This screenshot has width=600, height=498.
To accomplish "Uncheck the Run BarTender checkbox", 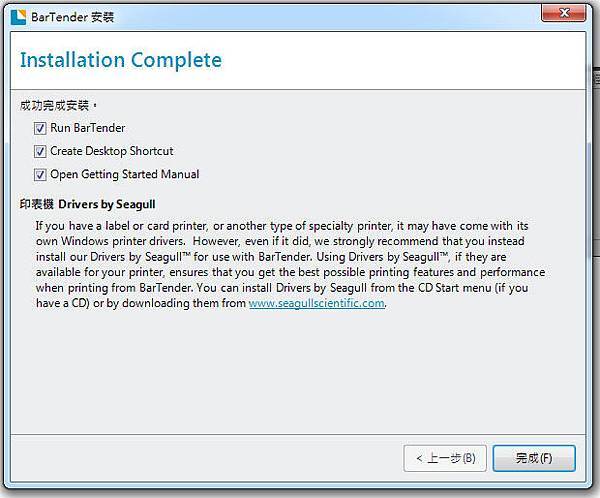I will pos(40,128).
